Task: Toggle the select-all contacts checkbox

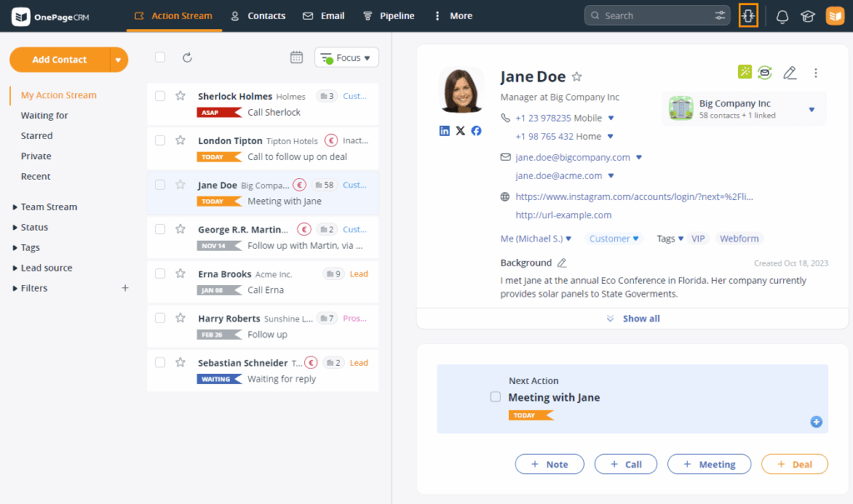Action: (160, 57)
